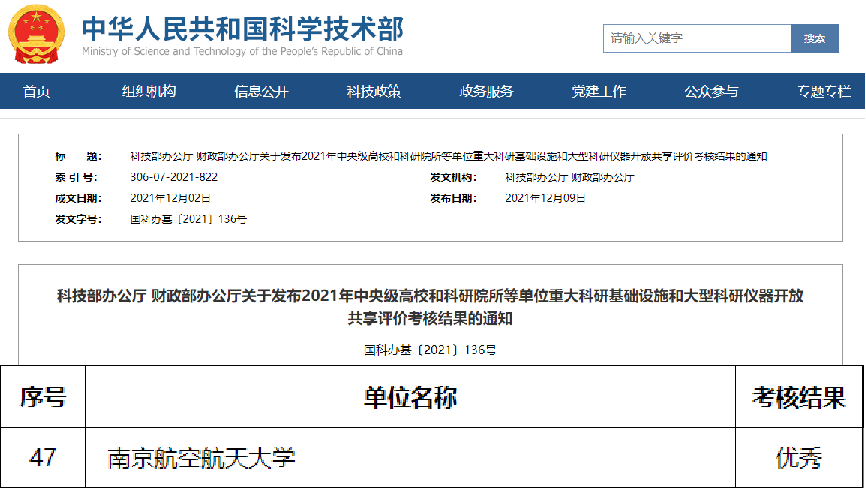Open the 党建工作 navigation item
This screenshot has height=489, width=866.
coord(599,91)
